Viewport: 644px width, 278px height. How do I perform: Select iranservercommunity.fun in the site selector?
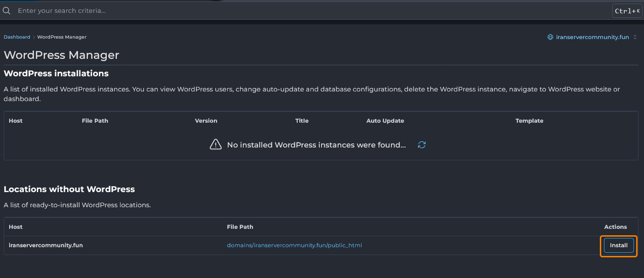(x=592, y=37)
